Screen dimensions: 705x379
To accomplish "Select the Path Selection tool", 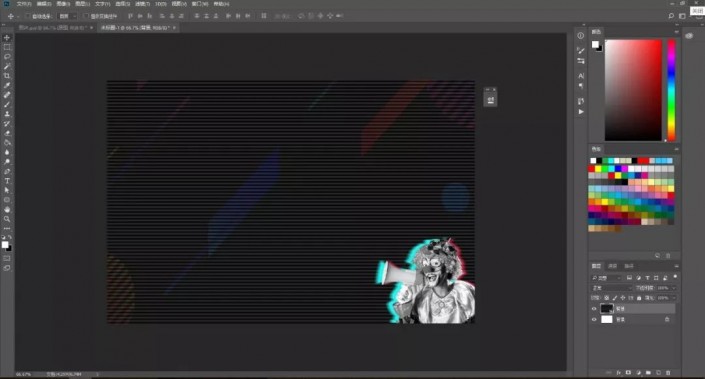I will click(7, 191).
